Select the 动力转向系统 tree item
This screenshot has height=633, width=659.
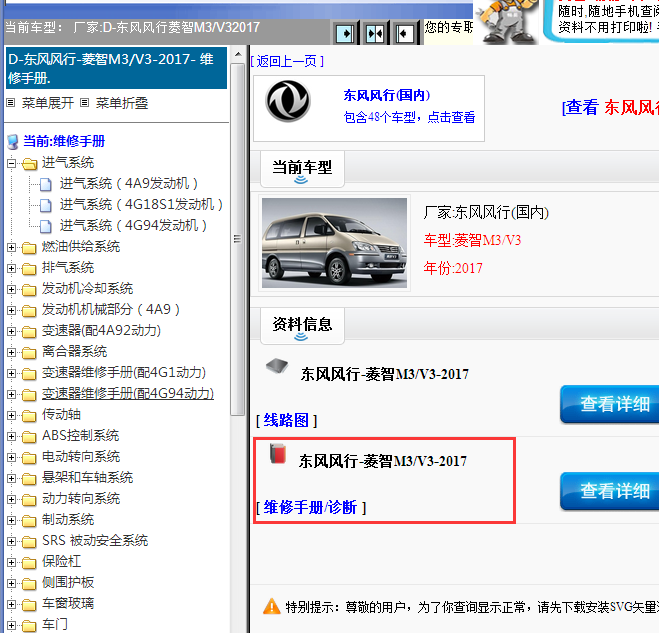[x=81, y=499]
